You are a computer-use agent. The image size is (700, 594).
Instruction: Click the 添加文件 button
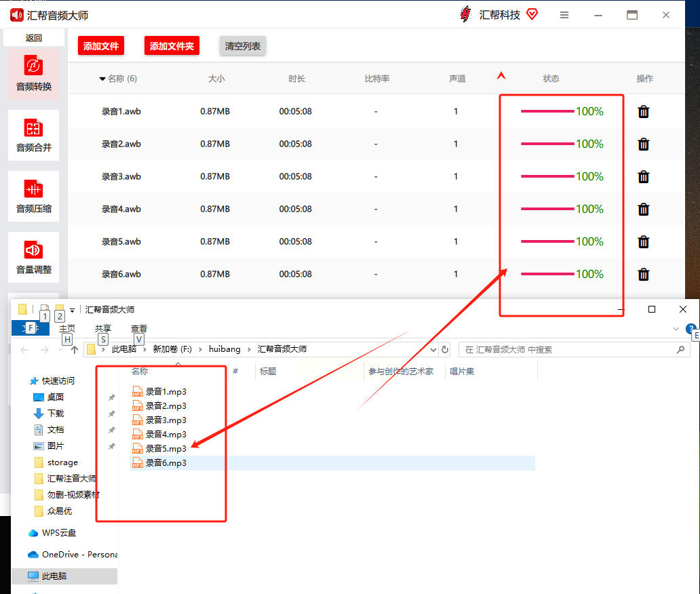(x=101, y=46)
